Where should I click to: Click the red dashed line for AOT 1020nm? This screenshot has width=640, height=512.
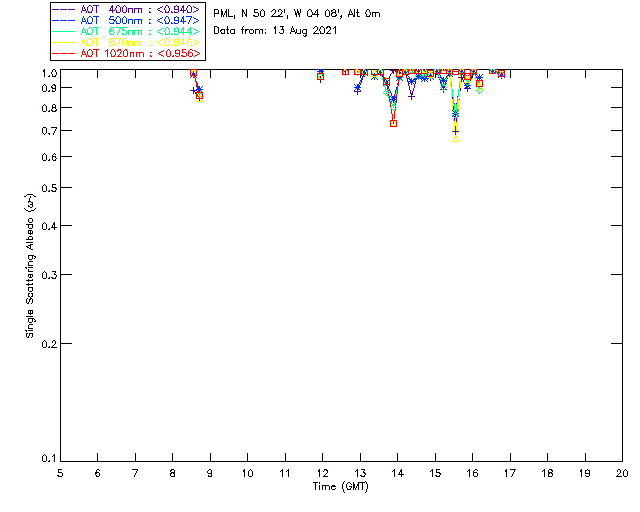pos(64,53)
